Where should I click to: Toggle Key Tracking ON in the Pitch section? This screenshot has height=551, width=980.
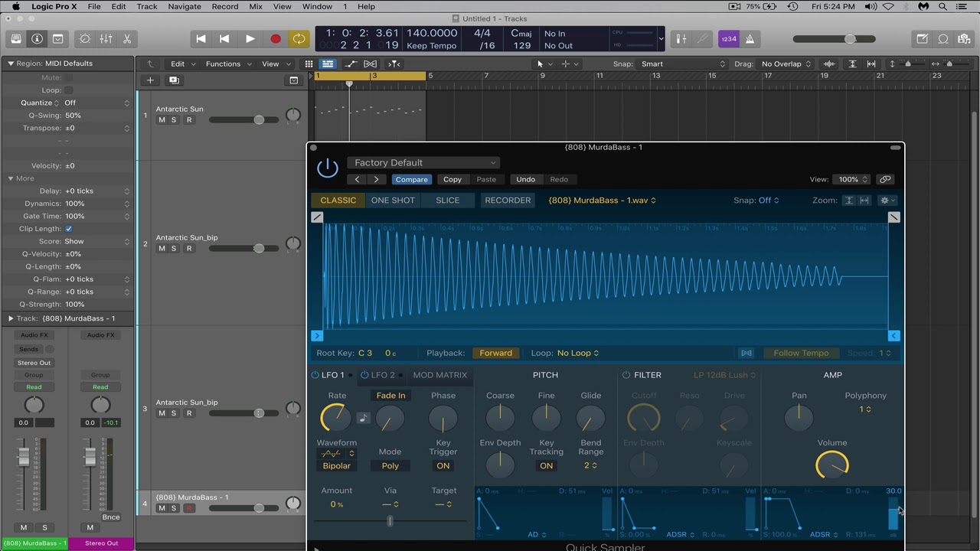[x=546, y=466]
